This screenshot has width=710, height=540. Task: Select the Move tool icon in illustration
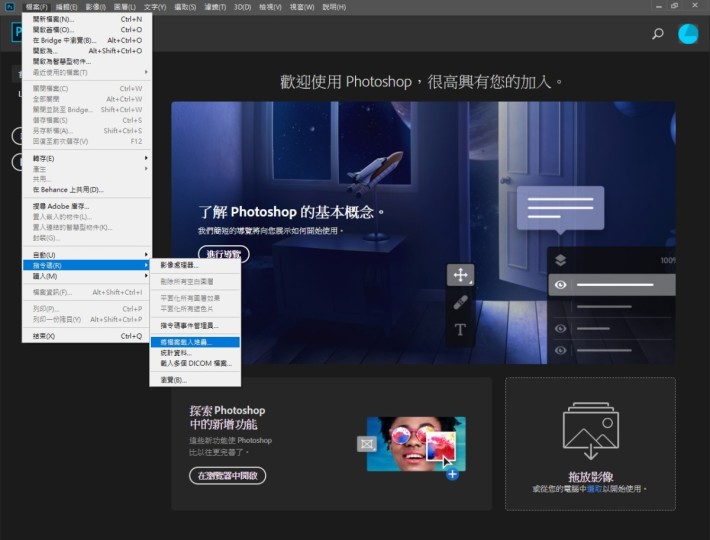point(461,275)
